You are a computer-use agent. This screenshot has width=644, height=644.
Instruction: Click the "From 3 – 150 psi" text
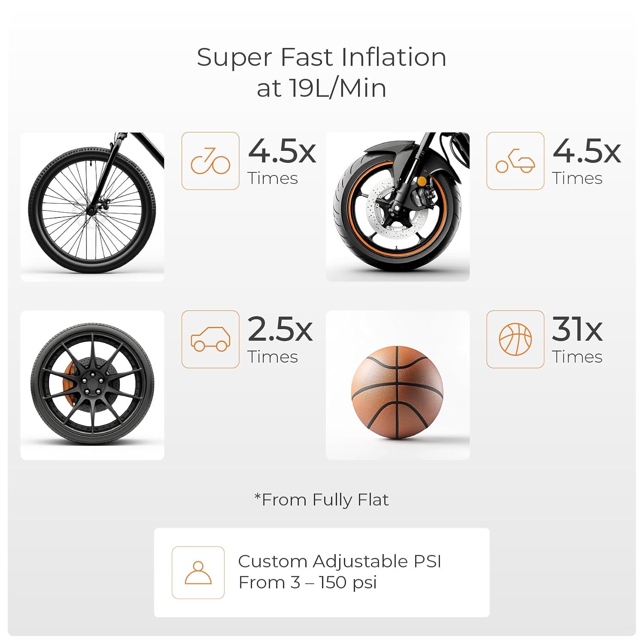308,583
